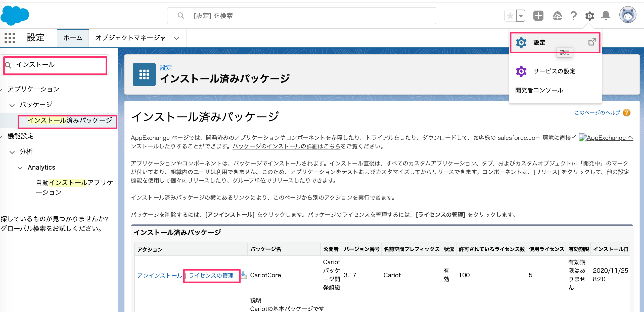Open the オブジェクトマネージャ tab dropdown chevron
644x312 pixels.
[x=176, y=38]
